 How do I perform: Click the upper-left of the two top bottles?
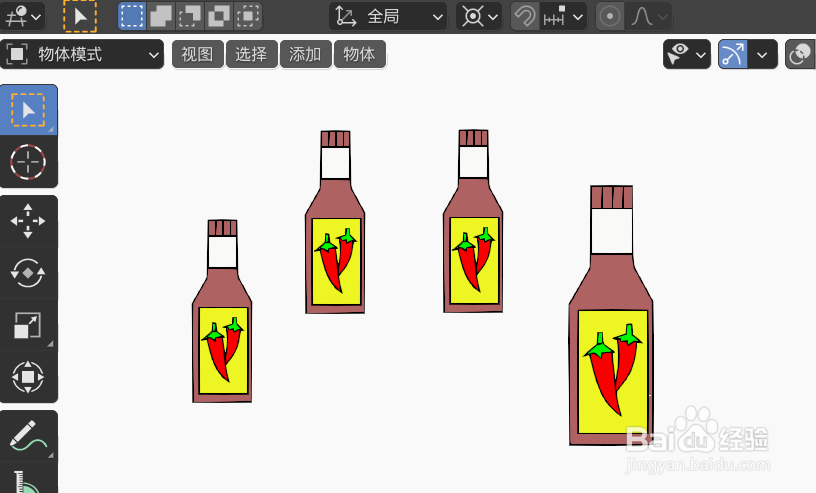[335, 222]
